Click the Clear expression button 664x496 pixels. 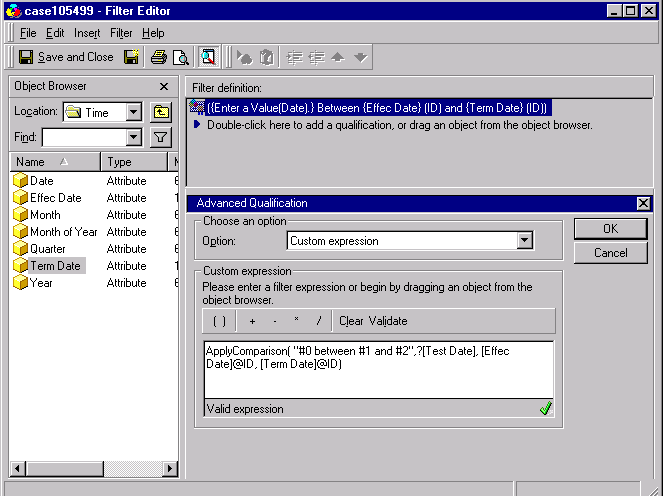point(351,321)
